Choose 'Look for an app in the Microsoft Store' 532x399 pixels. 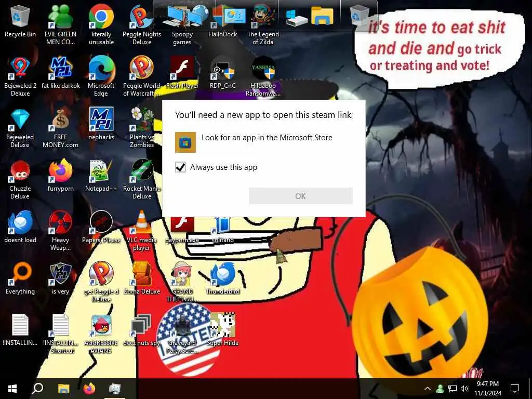264,142
